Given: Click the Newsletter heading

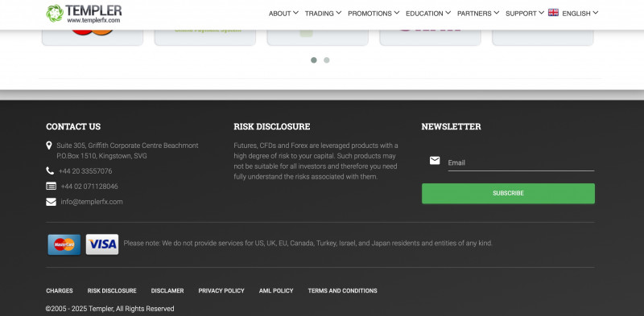Looking at the screenshot, I should coord(451,126).
